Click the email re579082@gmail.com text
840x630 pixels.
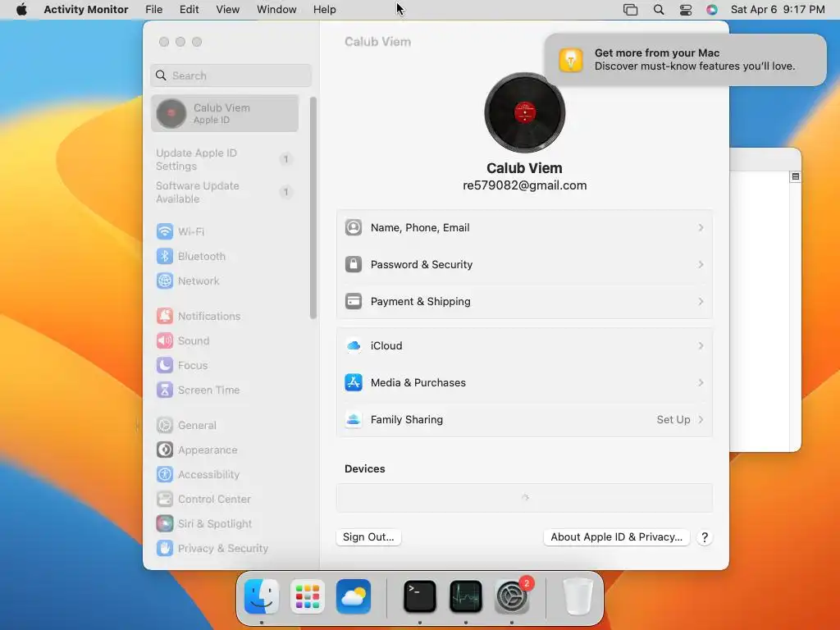(524, 185)
